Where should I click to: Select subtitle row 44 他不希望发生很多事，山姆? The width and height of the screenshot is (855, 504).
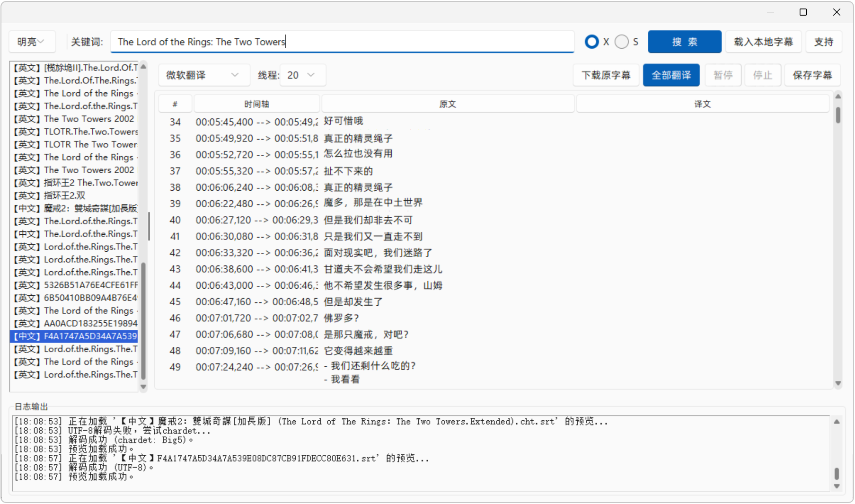point(494,285)
